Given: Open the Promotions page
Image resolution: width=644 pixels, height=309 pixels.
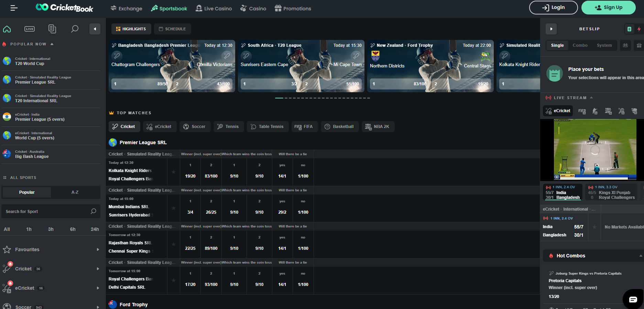Looking at the screenshot, I should point(293,8).
